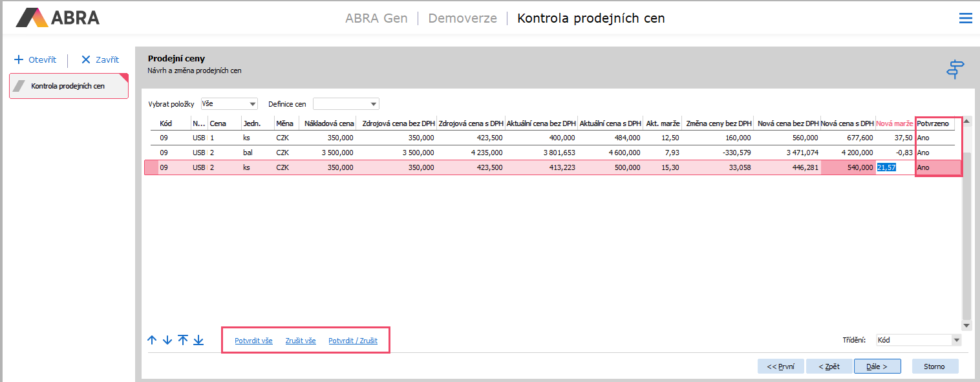The image size is (980, 382).
Task: Click the Zrušit vše link
Action: [301, 341]
